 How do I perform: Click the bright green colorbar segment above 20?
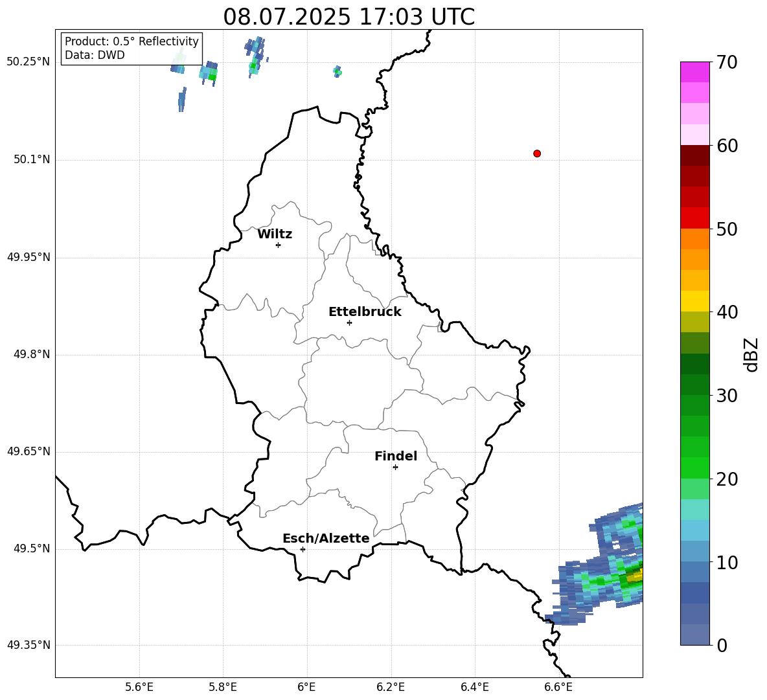(694, 468)
